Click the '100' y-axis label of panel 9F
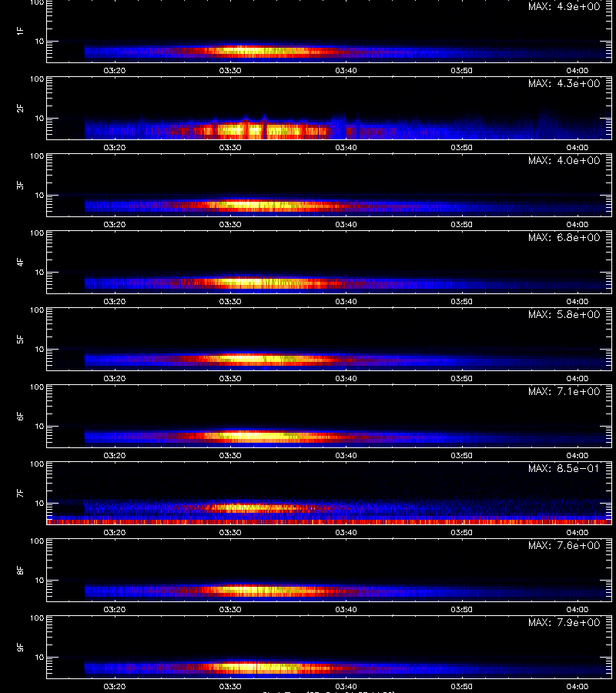The width and height of the screenshot is (616, 693). (x=37, y=618)
